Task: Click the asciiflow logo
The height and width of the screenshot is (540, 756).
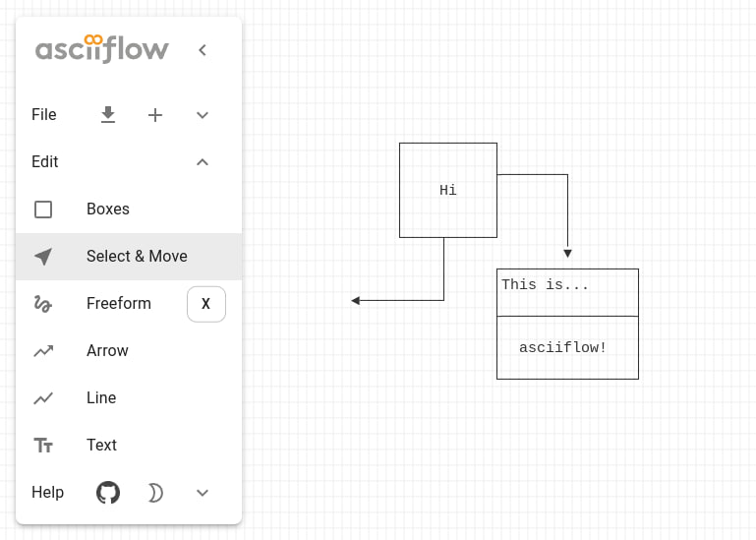Action: tap(102, 49)
